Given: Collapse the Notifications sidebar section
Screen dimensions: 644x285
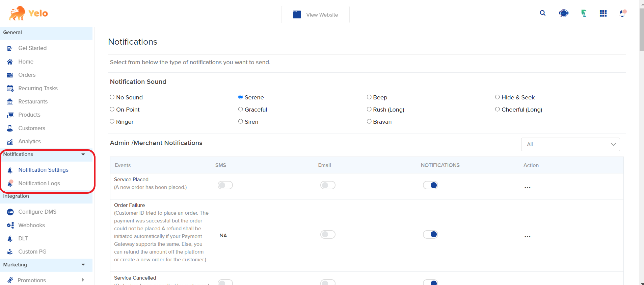Looking at the screenshot, I should tap(83, 154).
